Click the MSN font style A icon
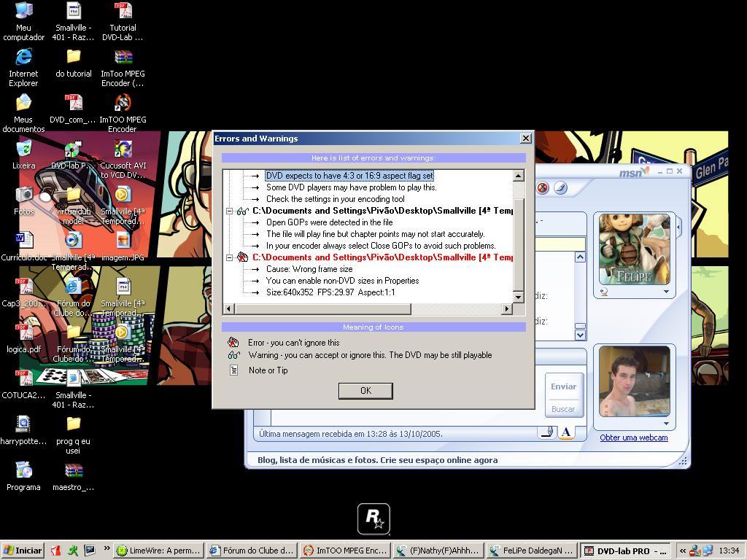 [x=566, y=432]
